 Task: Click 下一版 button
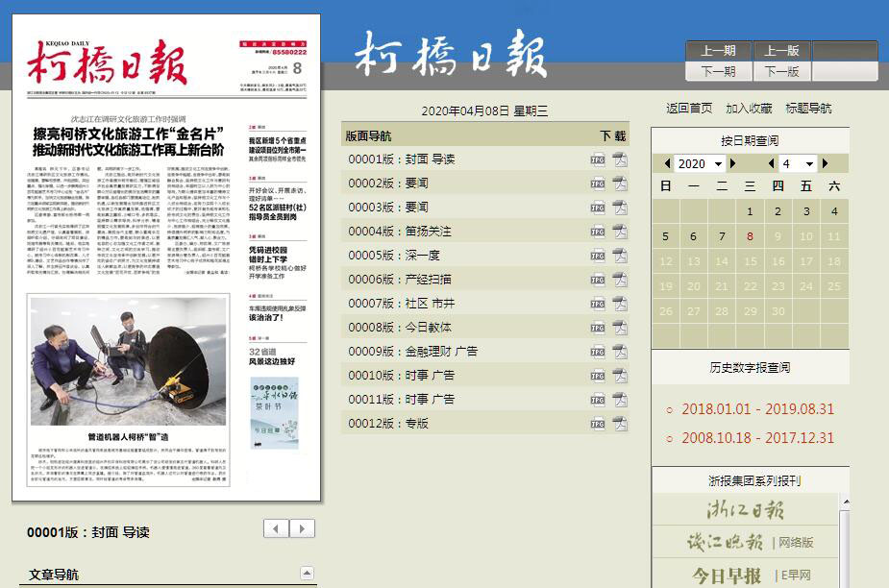pyautogui.click(x=781, y=71)
